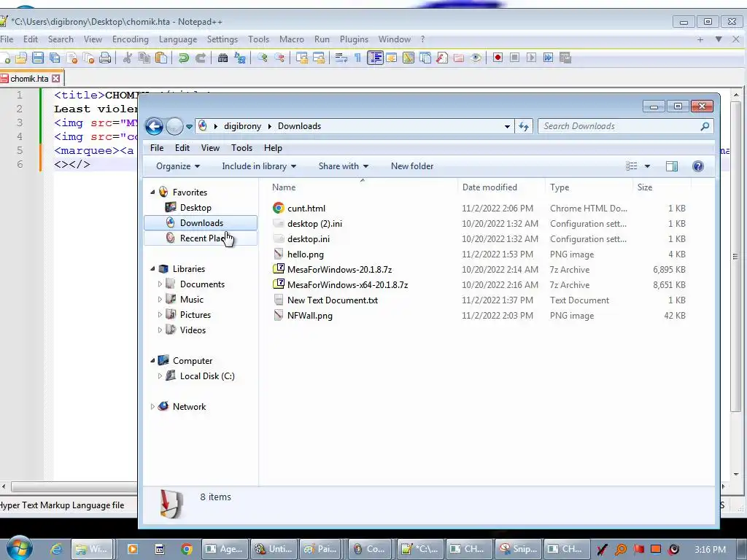
Task: Open the Language menu in Notepad++
Action: tap(178, 39)
